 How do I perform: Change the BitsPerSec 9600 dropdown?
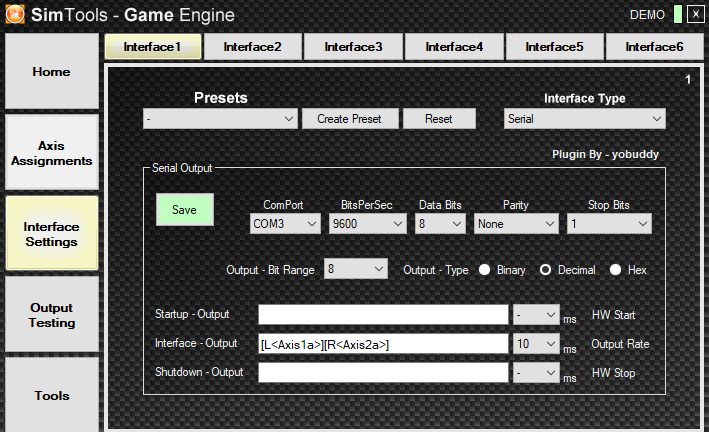tap(368, 224)
